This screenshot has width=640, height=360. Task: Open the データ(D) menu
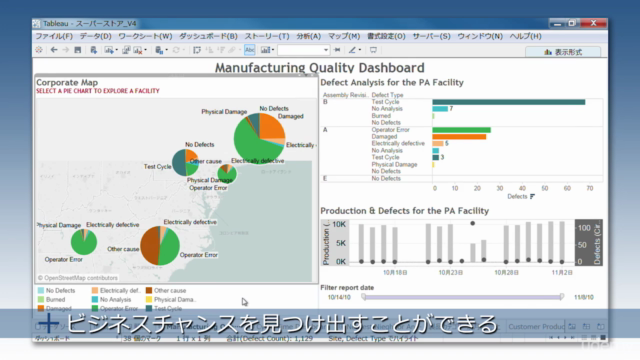pos(95,36)
